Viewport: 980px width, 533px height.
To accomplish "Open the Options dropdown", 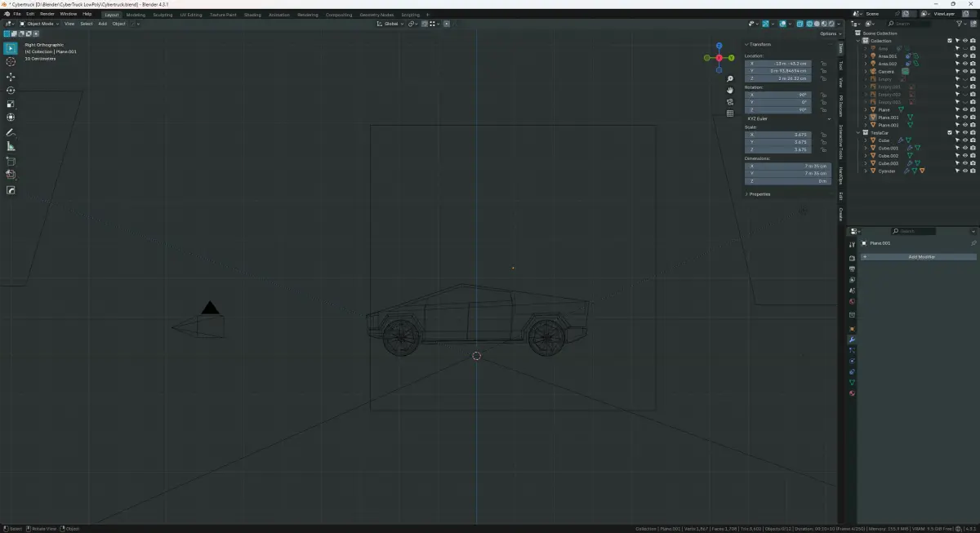I will coord(830,33).
